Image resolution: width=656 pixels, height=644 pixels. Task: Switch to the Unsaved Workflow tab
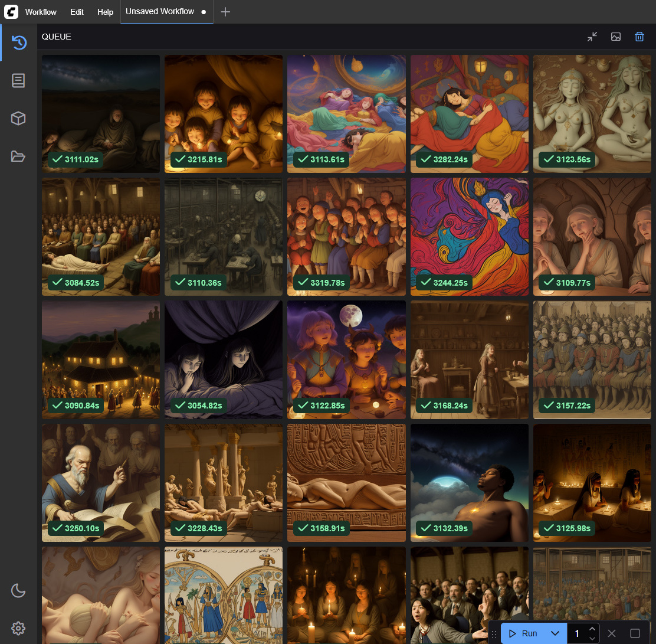pyautogui.click(x=160, y=12)
